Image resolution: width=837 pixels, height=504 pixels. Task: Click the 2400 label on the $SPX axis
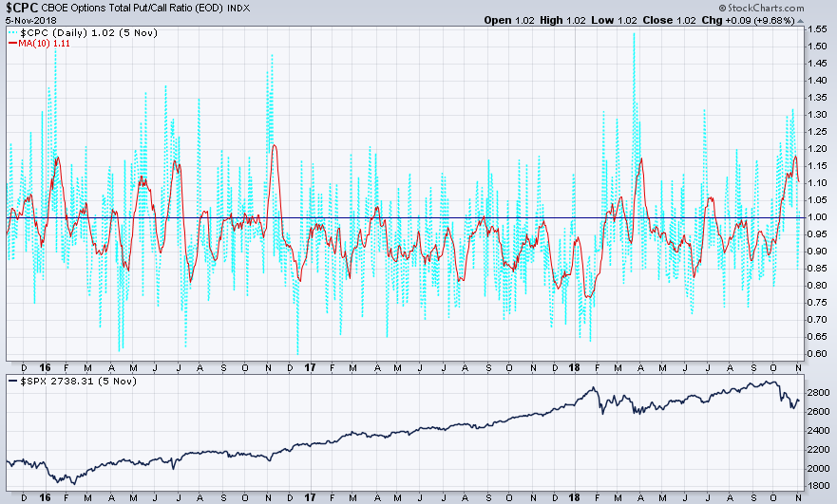point(819,430)
